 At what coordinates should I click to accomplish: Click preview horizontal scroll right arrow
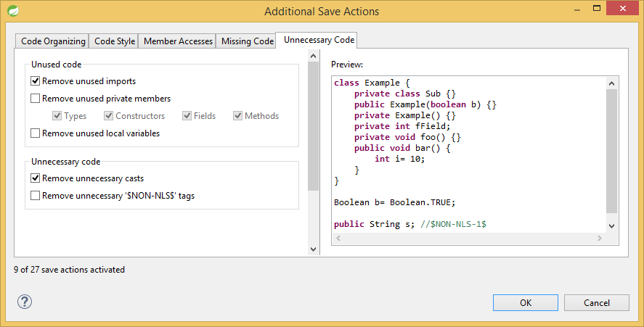(600, 238)
